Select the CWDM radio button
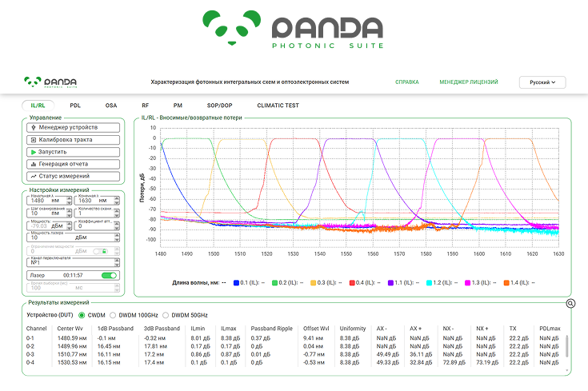 tap(82, 315)
